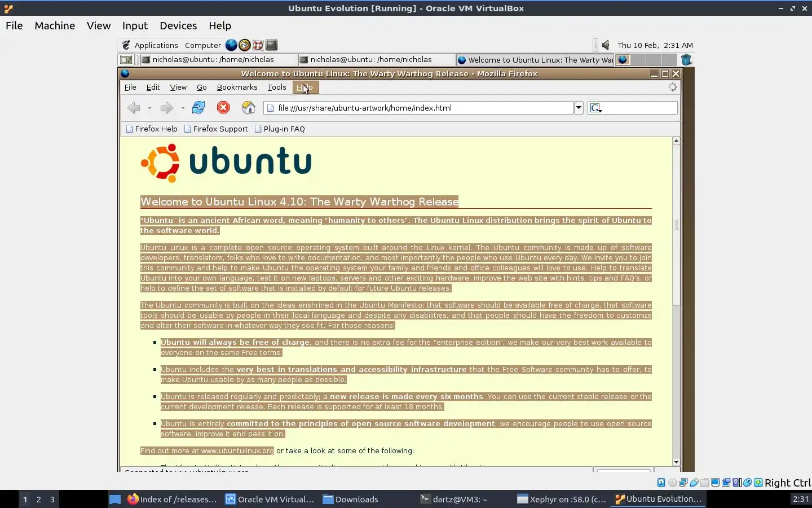Follow the www.ubuntulinux.org link
This screenshot has height=508, width=812.
point(237,450)
